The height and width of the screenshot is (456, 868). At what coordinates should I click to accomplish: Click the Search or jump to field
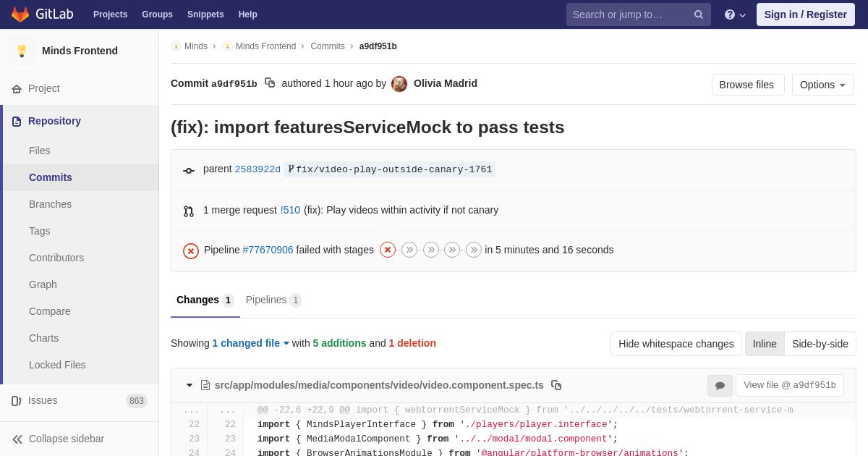coord(628,14)
